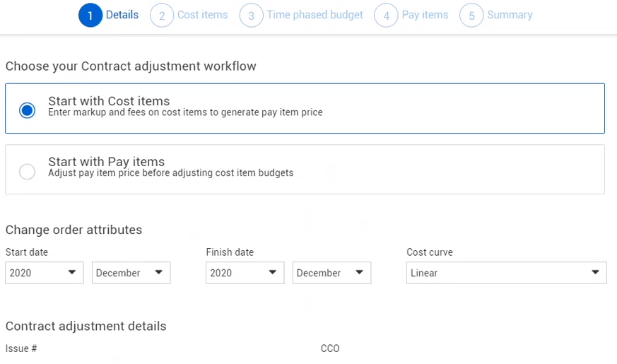Click the Start with Cost items description text
Viewport: 617px width, 364px height.
[x=185, y=112]
